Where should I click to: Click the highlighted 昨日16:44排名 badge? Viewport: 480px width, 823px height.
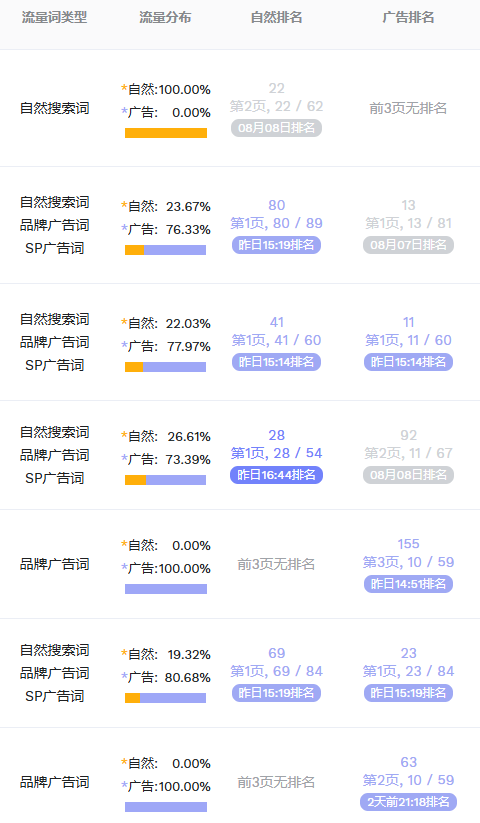(276, 475)
